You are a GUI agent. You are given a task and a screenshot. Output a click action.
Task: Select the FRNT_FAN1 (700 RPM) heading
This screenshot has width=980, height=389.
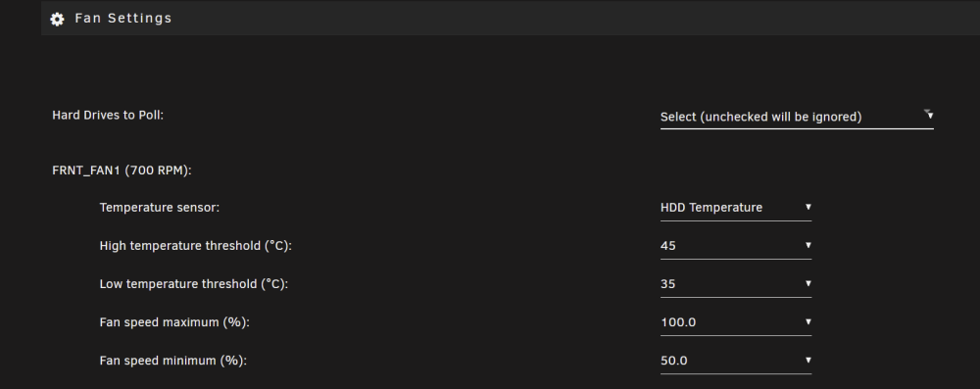tap(122, 170)
